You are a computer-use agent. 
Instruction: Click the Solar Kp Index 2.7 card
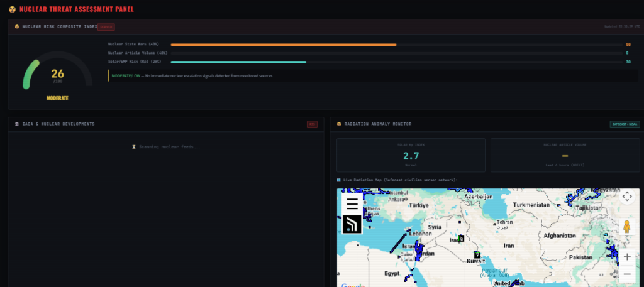[x=411, y=155]
